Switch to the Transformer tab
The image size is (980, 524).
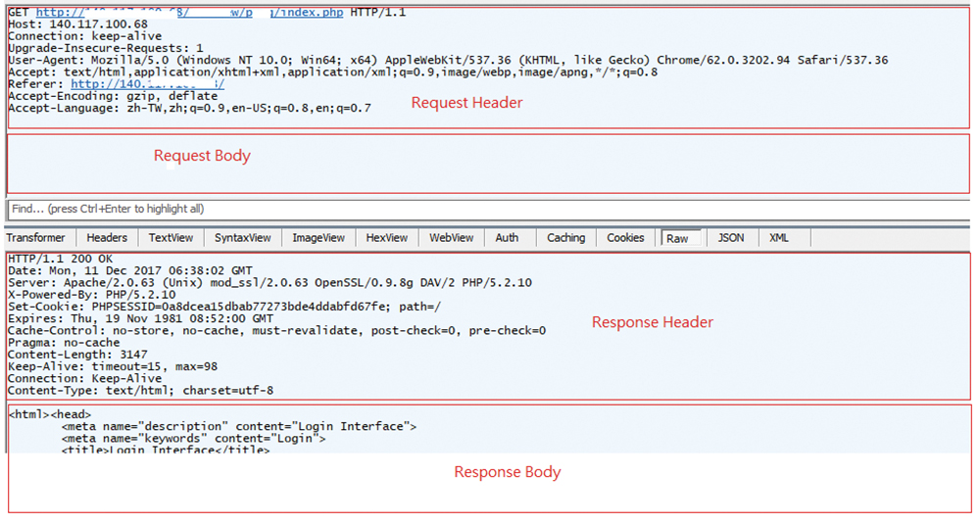(36, 238)
